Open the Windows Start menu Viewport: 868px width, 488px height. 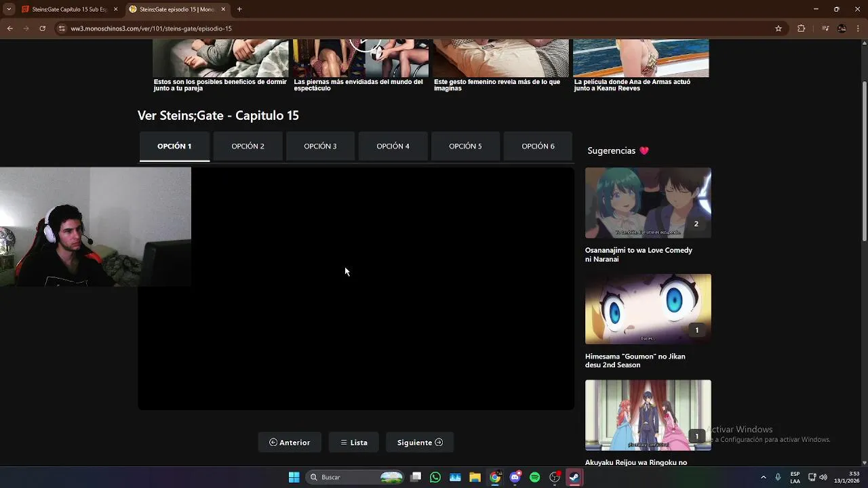tap(294, 477)
